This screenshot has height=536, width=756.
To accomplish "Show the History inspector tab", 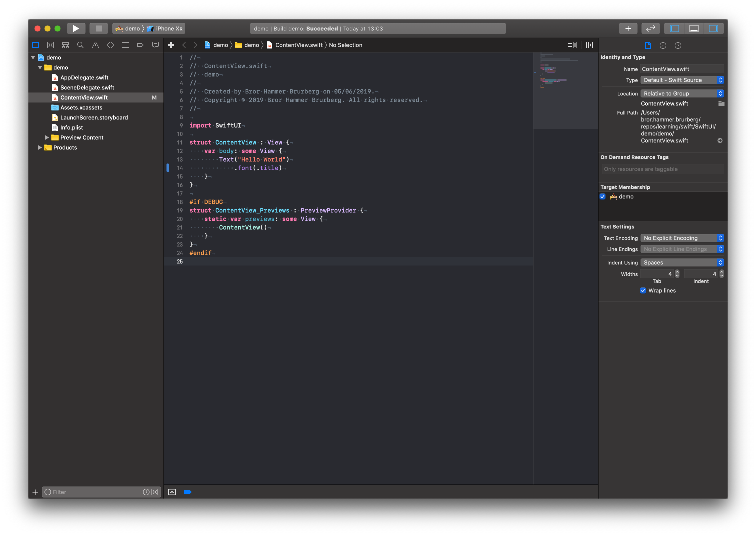I will [x=662, y=45].
